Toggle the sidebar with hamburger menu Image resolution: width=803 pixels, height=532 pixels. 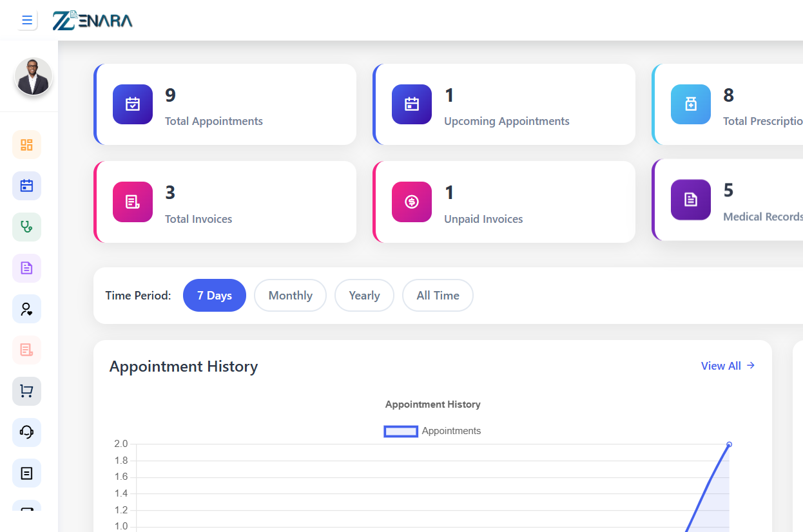pyautogui.click(x=27, y=19)
